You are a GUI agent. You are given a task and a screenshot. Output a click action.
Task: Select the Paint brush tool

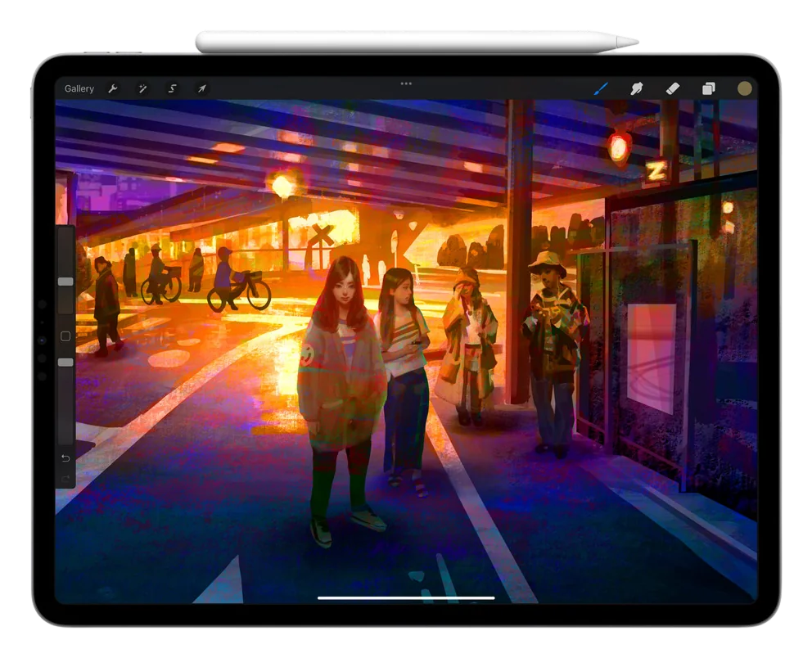coord(601,88)
